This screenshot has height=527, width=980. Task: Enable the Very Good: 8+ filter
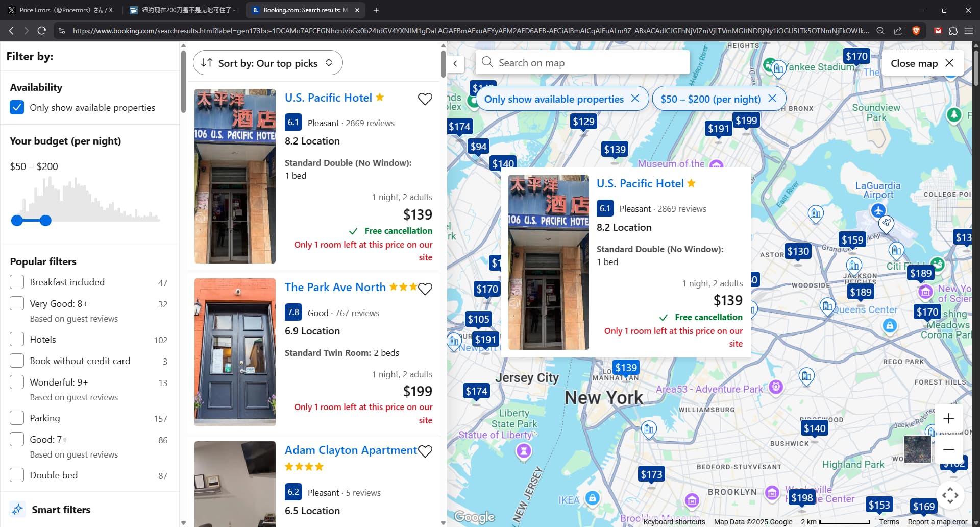(x=17, y=303)
